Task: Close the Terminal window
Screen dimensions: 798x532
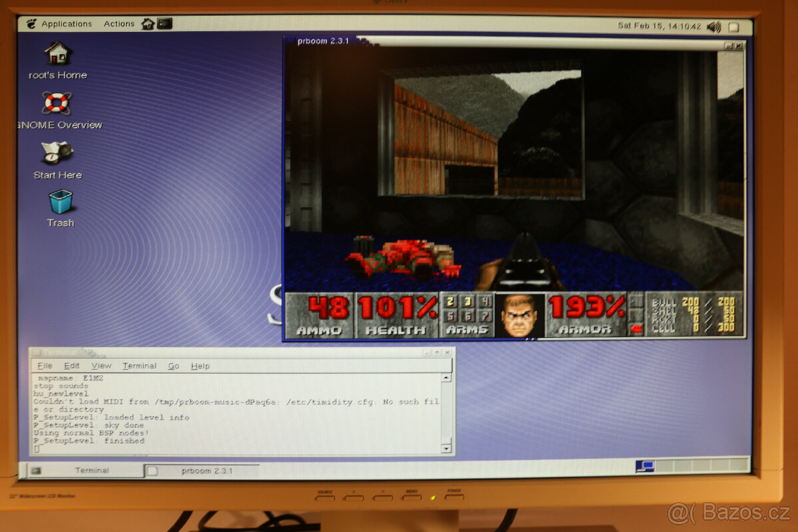Action: tap(447, 352)
